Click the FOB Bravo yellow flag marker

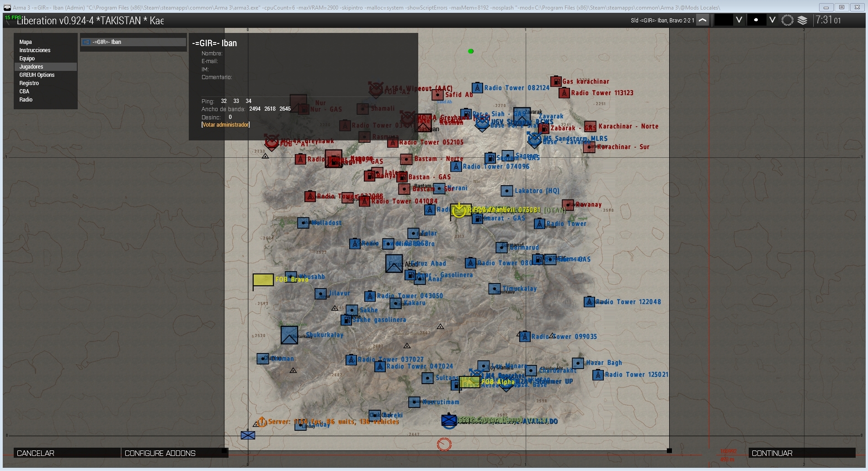263,280
